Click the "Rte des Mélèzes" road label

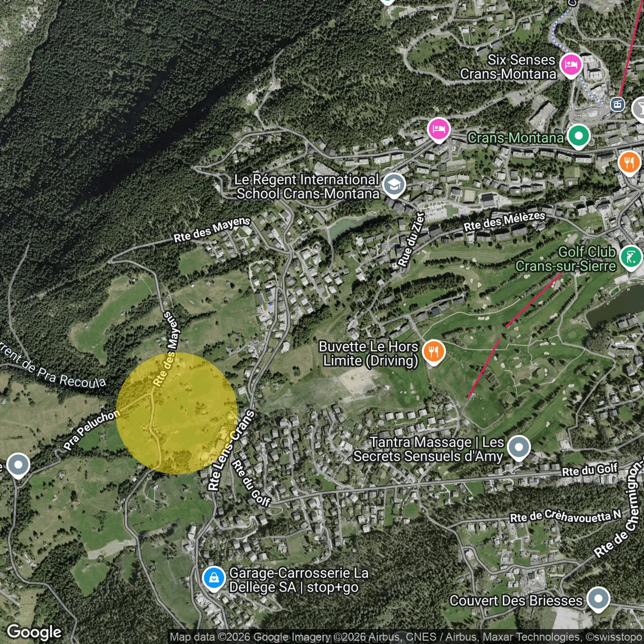click(x=504, y=221)
